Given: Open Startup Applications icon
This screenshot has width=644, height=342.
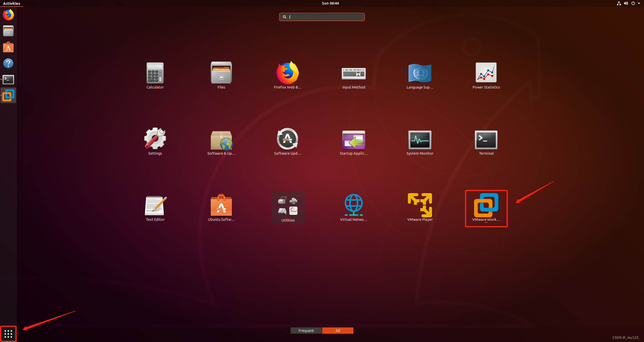Looking at the screenshot, I should 353,140.
